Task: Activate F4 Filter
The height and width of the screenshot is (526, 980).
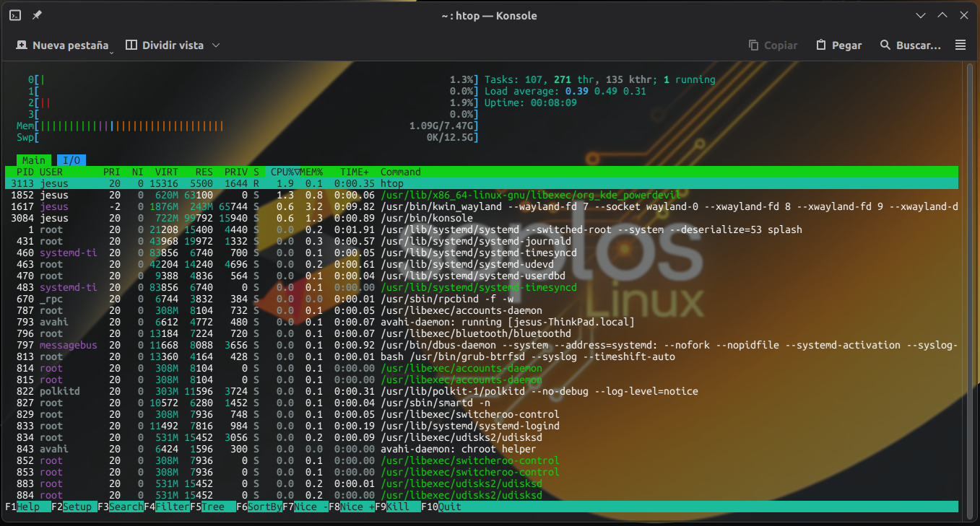Action: pos(167,507)
